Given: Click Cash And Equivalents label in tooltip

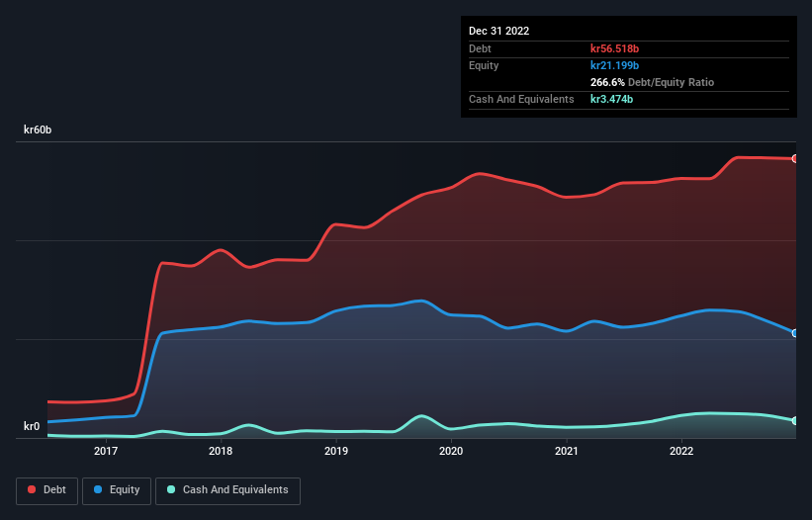Looking at the screenshot, I should (521, 99).
